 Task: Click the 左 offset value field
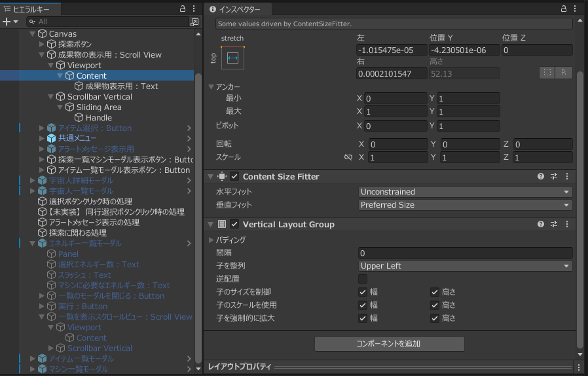coord(392,50)
